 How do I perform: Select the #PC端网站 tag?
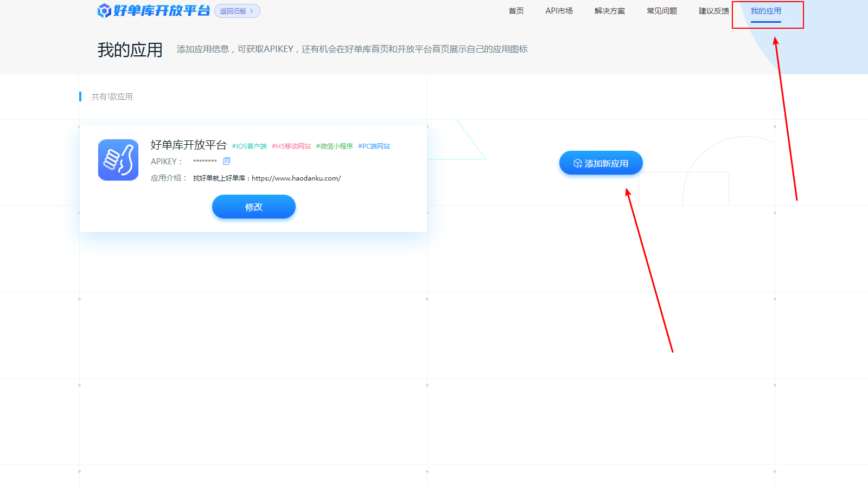coord(374,146)
